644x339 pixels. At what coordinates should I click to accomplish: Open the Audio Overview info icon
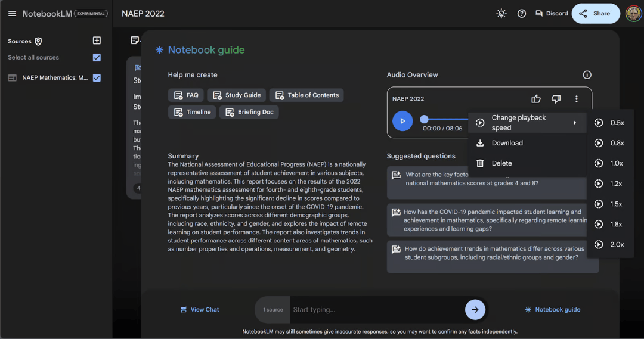[587, 75]
